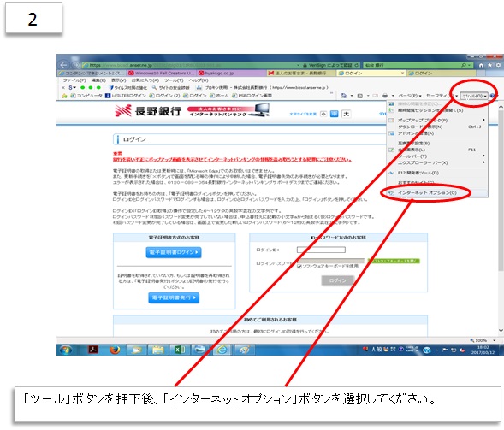Screen dimensions: 504x430
Task: Open the print button dropdown arrow
Action: coord(393,96)
